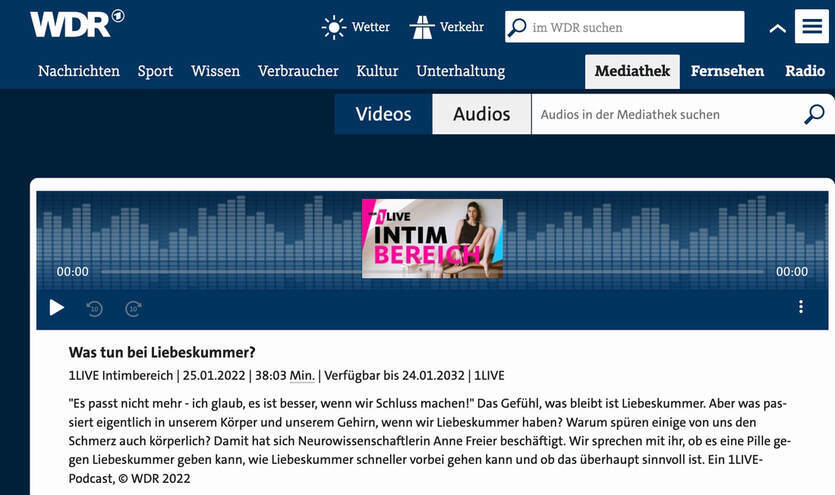Collapse the header with the up chevron

[x=777, y=28]
